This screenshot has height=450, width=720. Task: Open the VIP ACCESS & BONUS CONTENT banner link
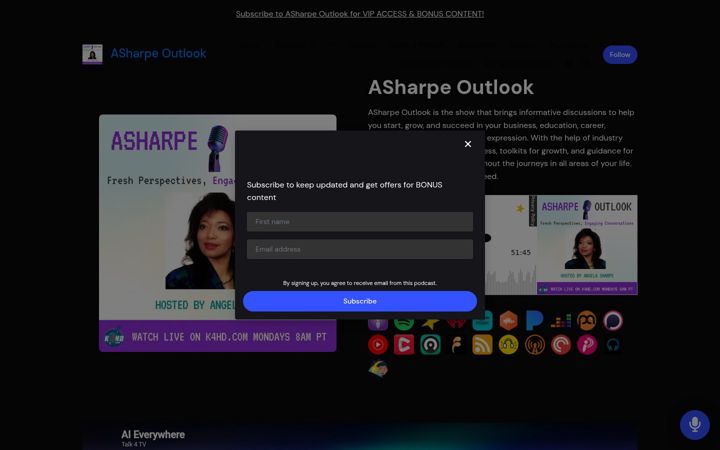(x=360, y=14)
